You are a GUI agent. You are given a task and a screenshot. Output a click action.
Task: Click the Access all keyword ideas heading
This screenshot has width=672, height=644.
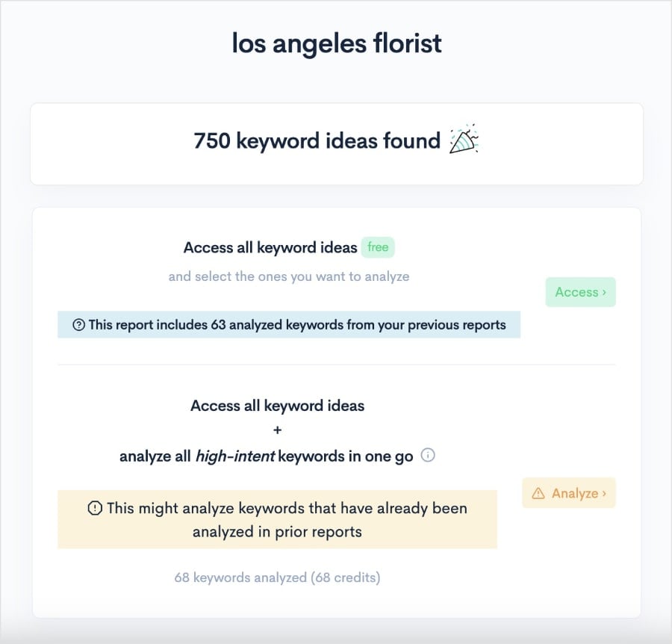[270, 247]
